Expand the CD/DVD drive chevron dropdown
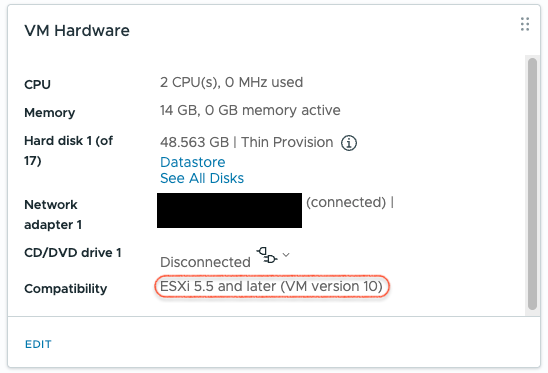 (286, 254)
